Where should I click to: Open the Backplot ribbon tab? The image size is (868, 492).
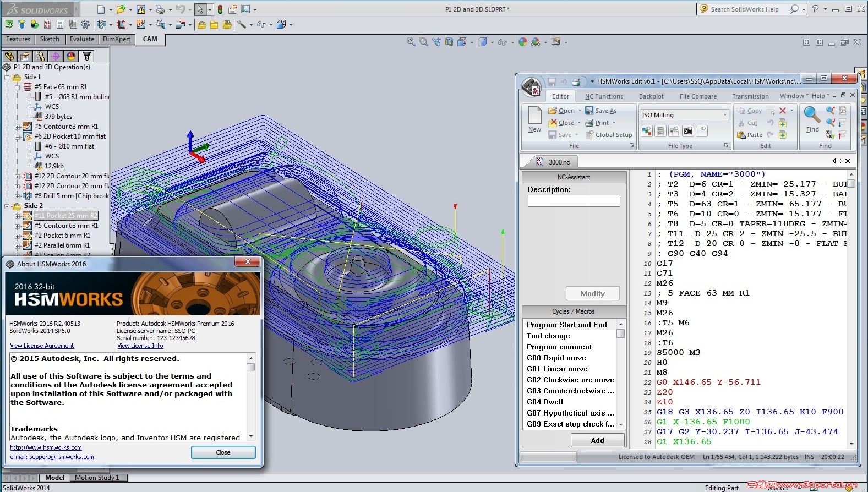click(x=651, y=96)
